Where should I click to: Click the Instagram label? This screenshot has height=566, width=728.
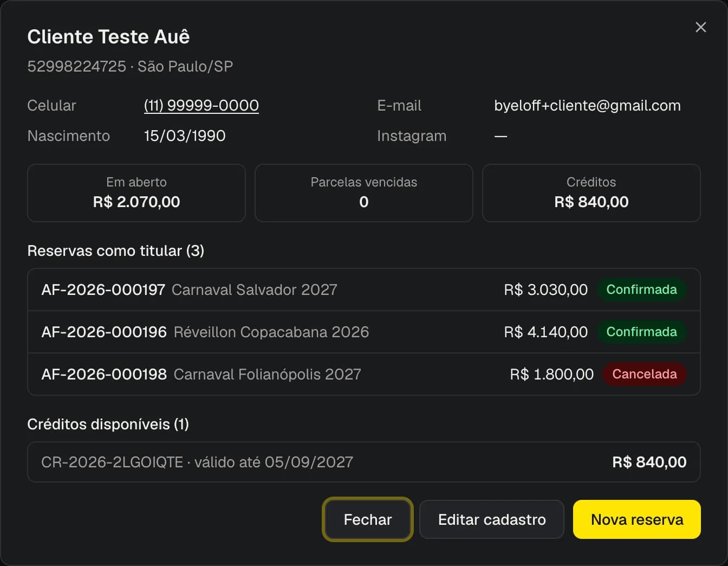coord(412,136)
